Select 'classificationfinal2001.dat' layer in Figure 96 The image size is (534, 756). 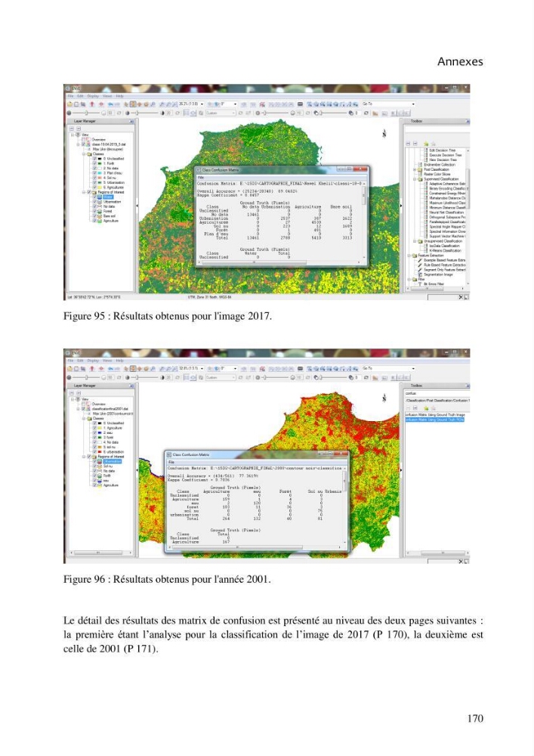[110, 408]
